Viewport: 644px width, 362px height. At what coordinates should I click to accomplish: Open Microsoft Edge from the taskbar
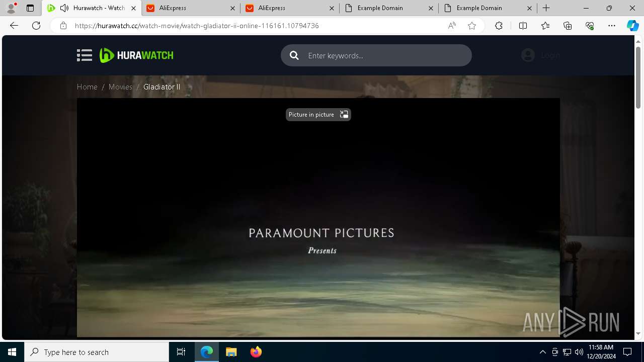pyautogui.click(x=207, y=352)
